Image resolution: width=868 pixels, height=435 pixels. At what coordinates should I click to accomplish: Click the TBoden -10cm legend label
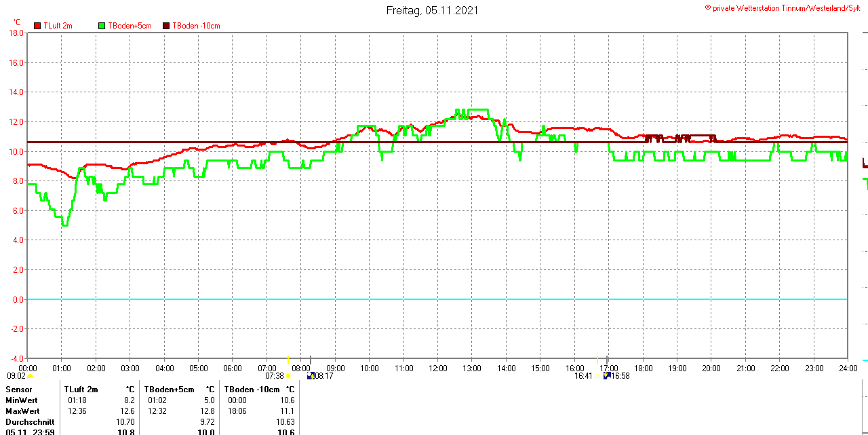(196, 26)
